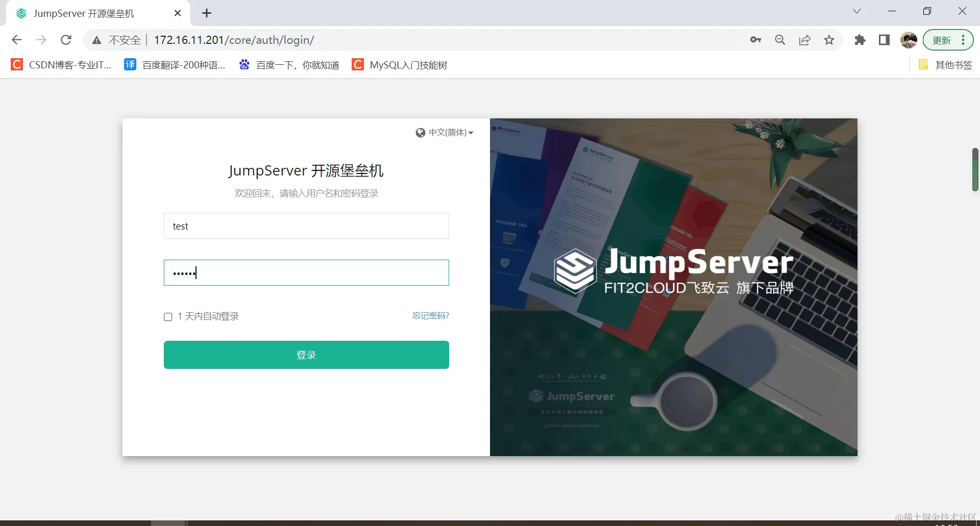Click the zoom magnifier icon in address bar
The image size is (980, 526).
(780, 40)
